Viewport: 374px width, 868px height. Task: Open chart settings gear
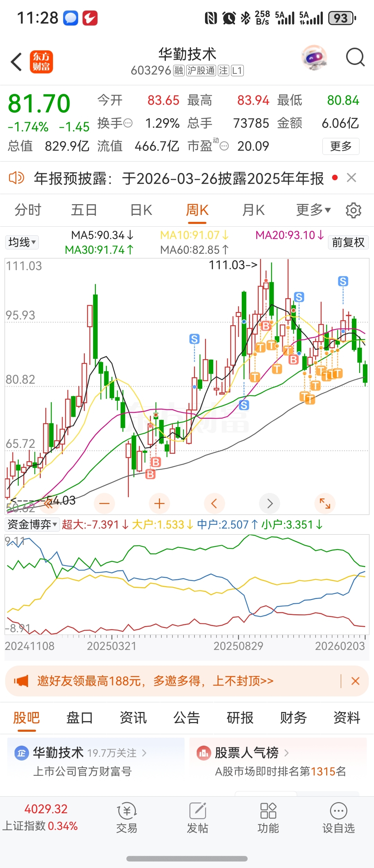[x=354, y=210]
